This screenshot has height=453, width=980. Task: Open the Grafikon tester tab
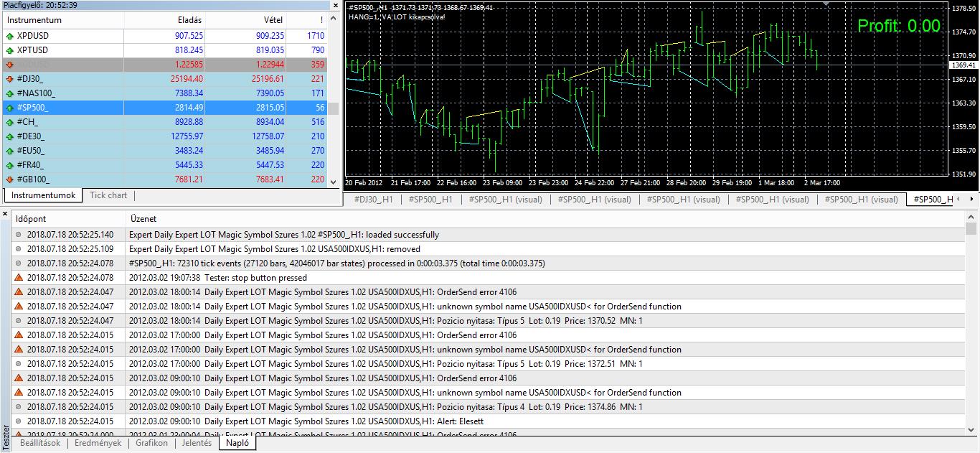tap(151, 443)
